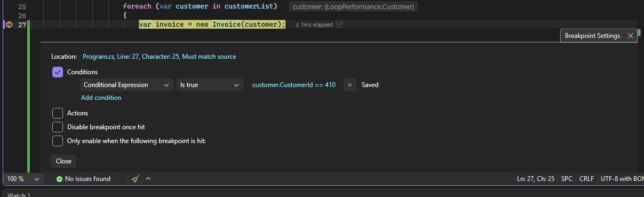644x197 pixels.
Task: Open the Is true dropdown
Action: [x=210, y=85]
